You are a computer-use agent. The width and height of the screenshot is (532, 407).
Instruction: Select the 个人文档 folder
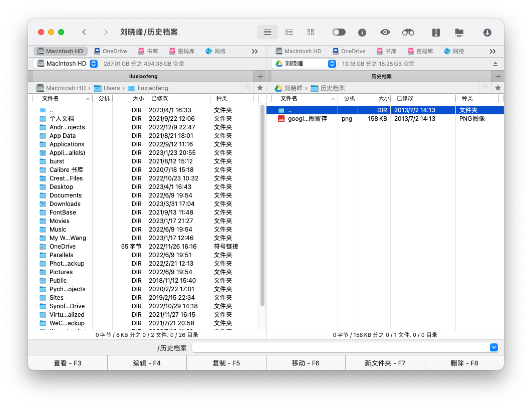(x=144, y=119)
